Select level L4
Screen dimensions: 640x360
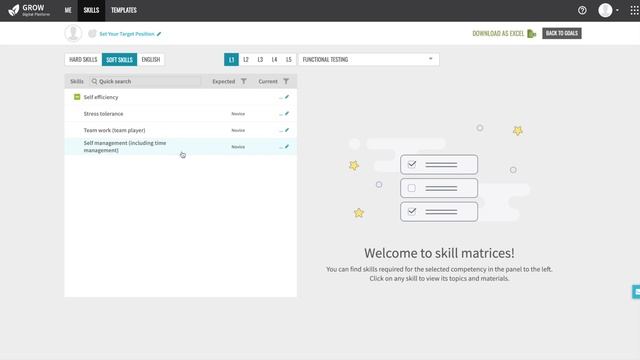pos(274,60)
